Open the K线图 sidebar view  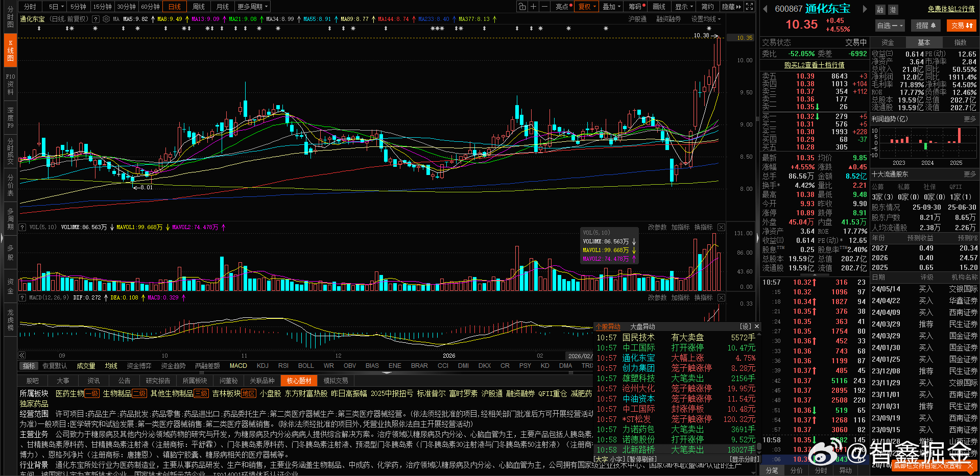tap(10, 51)
